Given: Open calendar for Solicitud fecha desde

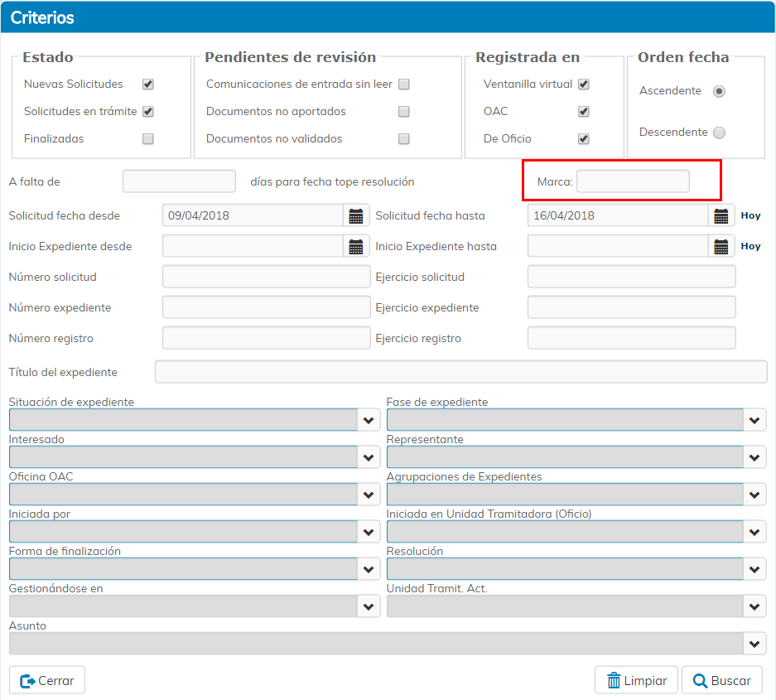Looking at the screenshot, I should pos(356,216).
